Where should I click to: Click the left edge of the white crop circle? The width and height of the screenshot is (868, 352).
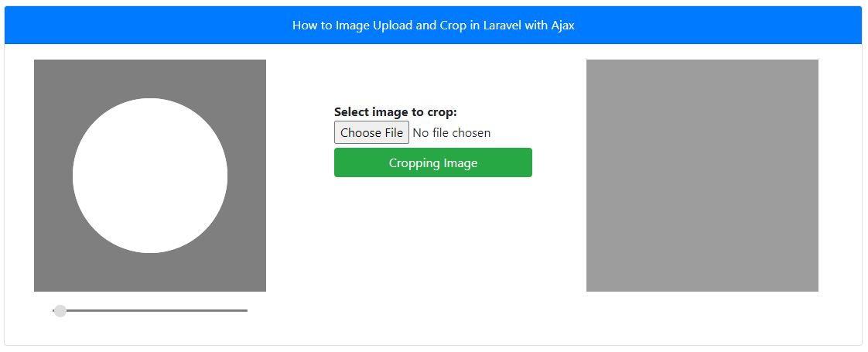pyautogui.click(x=74, y=176)
